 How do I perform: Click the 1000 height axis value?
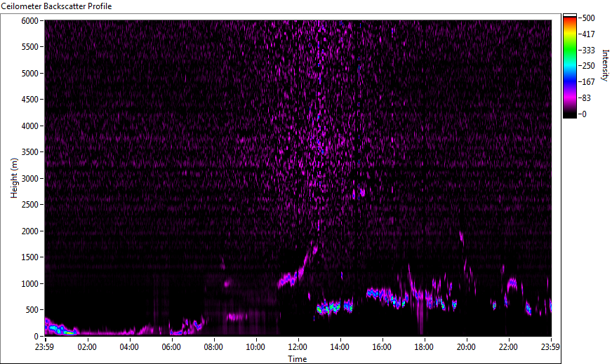click(x=30, y=284)
